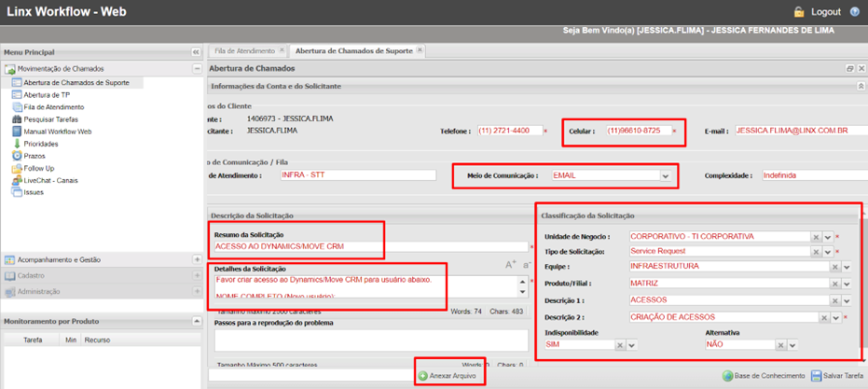The image size is (868, 389).
Task: Click the Passos para a reprodução text area
Action: coord(370,340)
